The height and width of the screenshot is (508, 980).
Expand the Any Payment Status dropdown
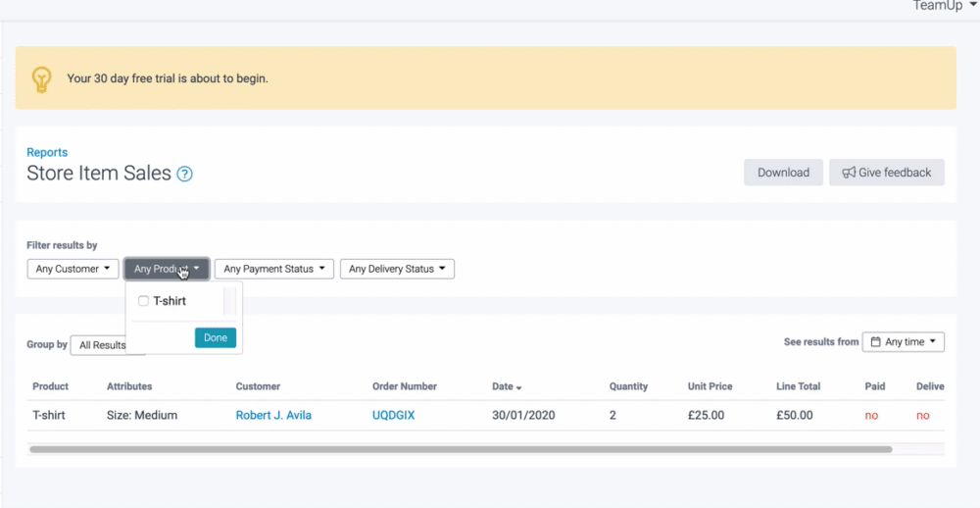tap(274, 269)
